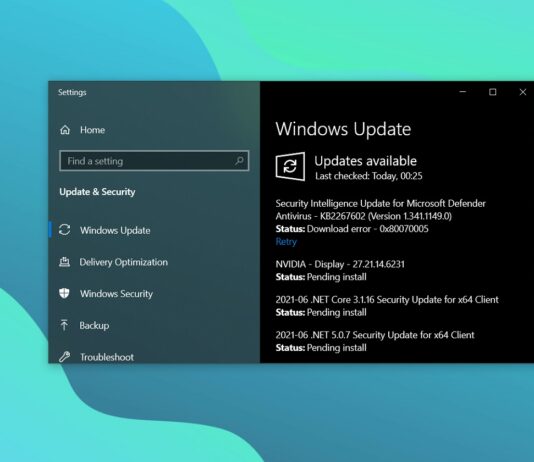Select Windows Update in sidebar
Image resolution: width=534 pixels, height=462 pixels.
coord(115,230)
